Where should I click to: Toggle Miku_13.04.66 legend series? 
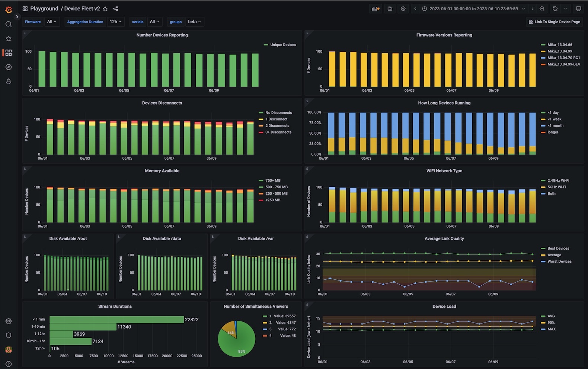(x=560, y=45)
